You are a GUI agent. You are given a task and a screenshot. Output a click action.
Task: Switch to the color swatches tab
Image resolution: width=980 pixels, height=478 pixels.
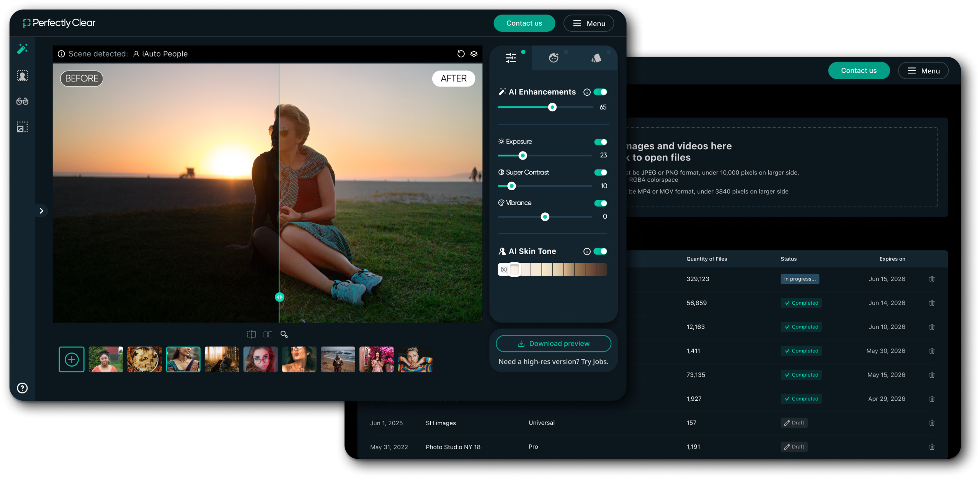point(596,58)
